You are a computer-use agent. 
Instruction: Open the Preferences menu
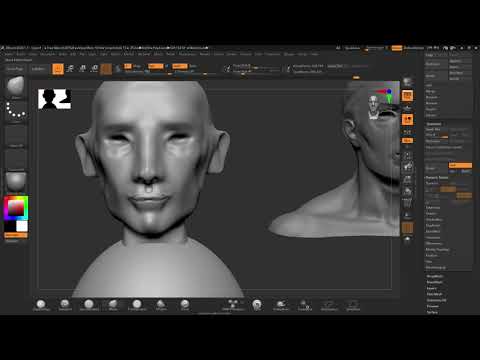click(188, 54)
